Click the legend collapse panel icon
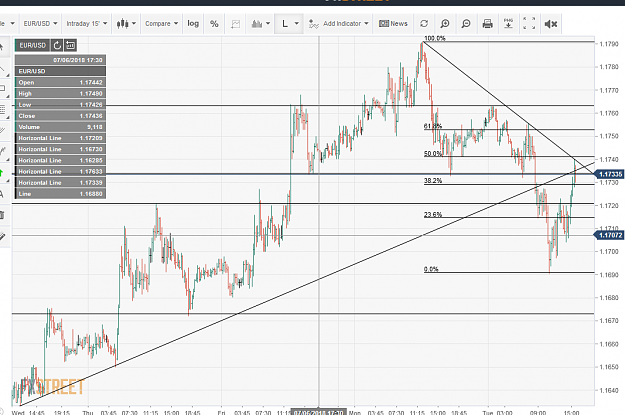The width and height of the screenshot is (625, 415). tap(70, 45)
